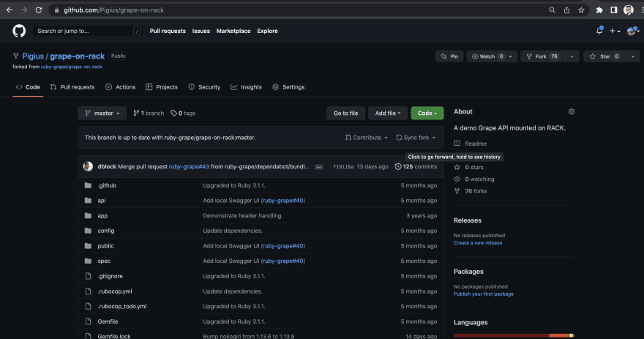Click the browser share icon

(x=566, y=10)
